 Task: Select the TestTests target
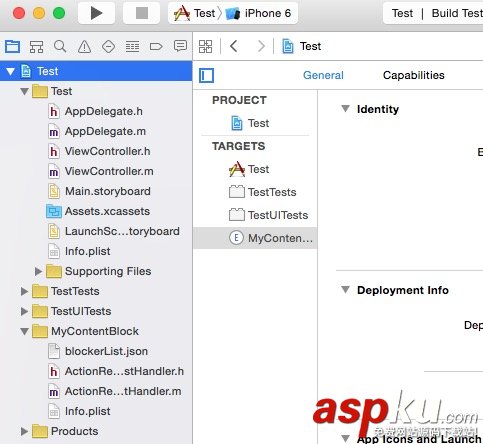point(263,192)
